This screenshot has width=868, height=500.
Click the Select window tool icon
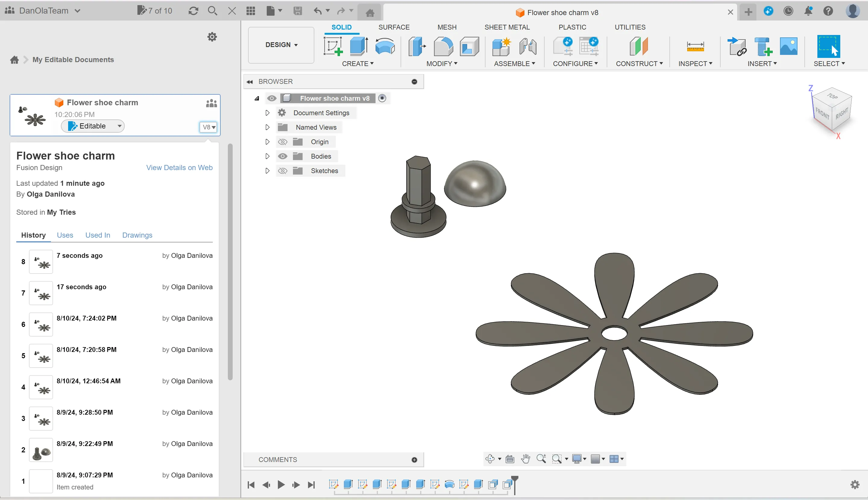pos(829,46)
